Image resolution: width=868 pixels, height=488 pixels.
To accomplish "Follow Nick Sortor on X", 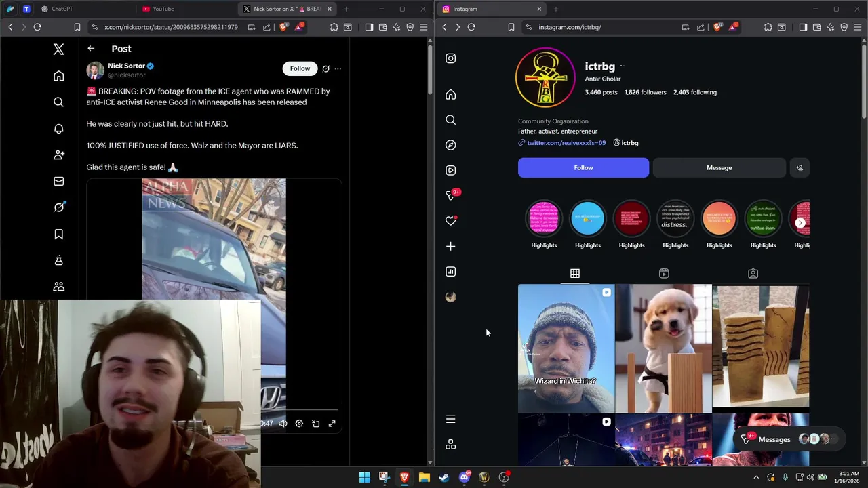I will point(300,68).
